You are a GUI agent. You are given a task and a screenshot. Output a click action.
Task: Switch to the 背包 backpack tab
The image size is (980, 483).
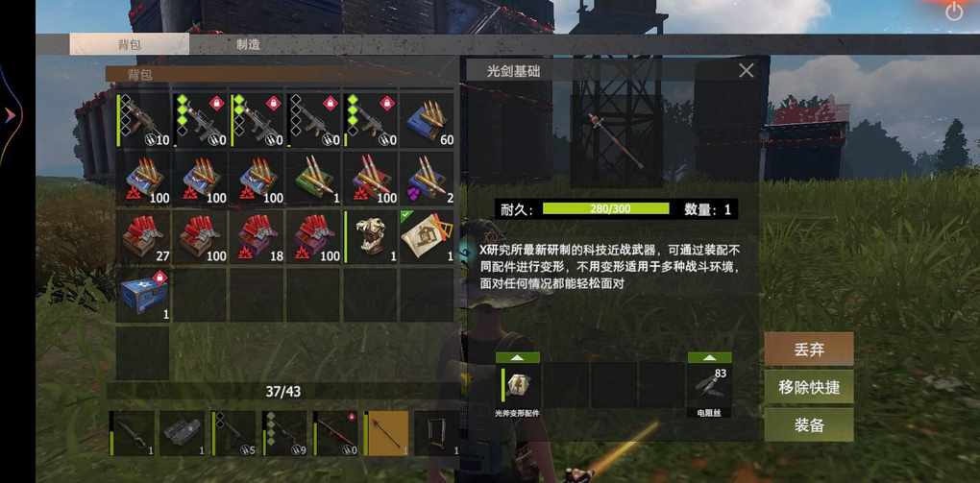(130, 44)
